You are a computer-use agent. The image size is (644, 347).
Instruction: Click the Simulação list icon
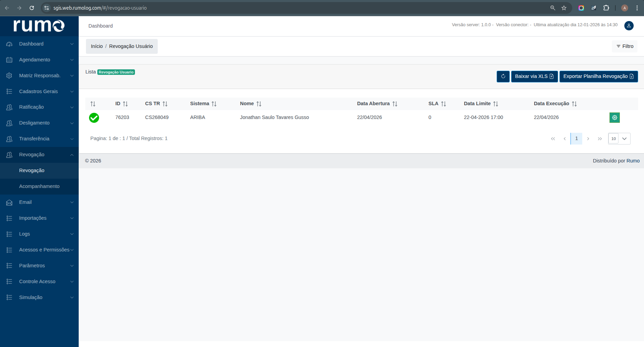pos(9,298)
